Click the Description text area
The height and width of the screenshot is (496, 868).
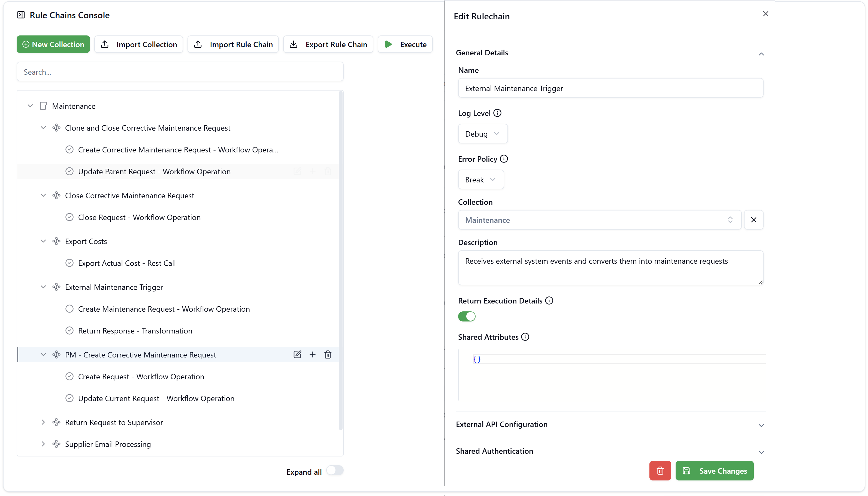click(610, 268)
